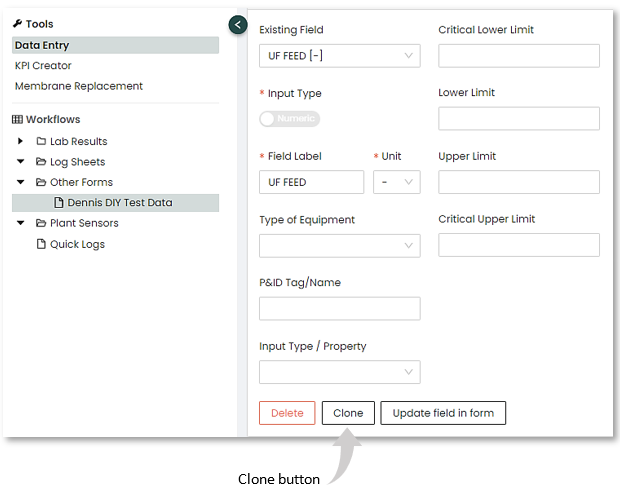Click the Dennis DIY Test Data file icon
Screen dimensions: 620x490
(x=59, y=203)
